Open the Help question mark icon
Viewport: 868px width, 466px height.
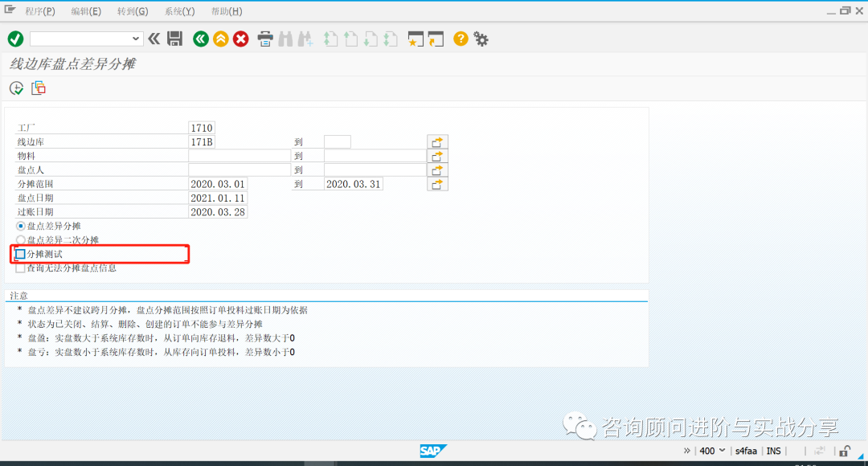pyautogui.click(x=461, y=39)
